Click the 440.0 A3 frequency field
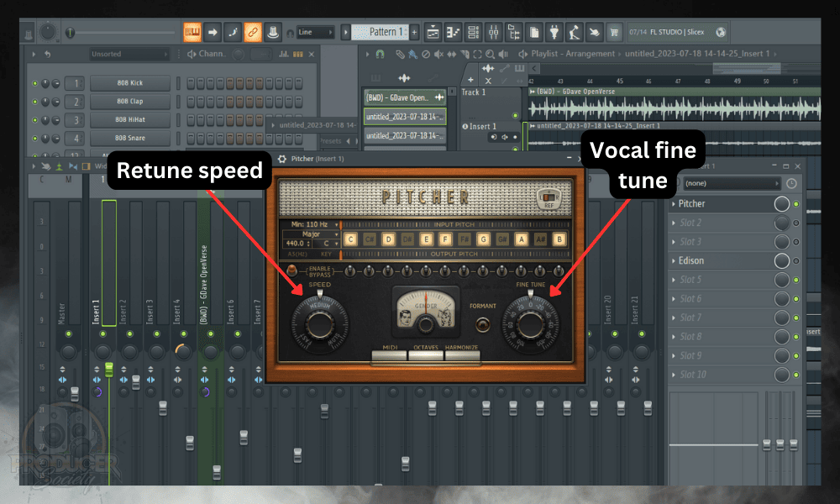This screenshot has height=504, width=840. tap(297, 244)
